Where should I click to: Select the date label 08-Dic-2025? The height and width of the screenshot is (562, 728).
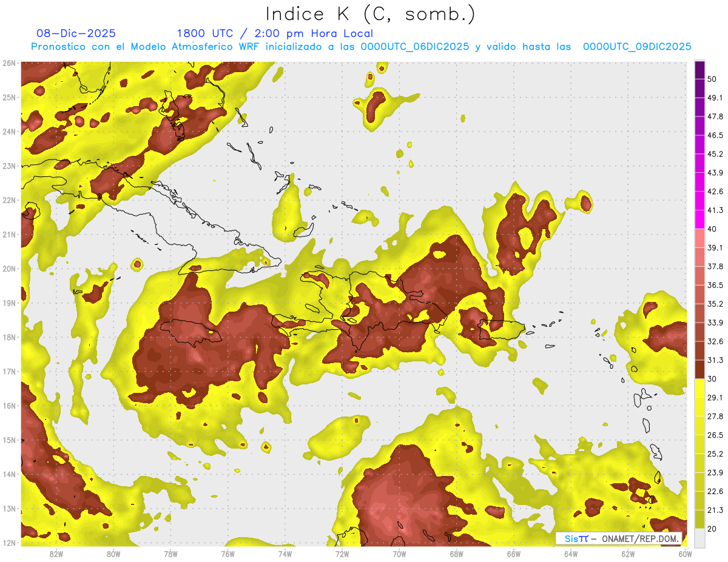click(x=76, y=33)
